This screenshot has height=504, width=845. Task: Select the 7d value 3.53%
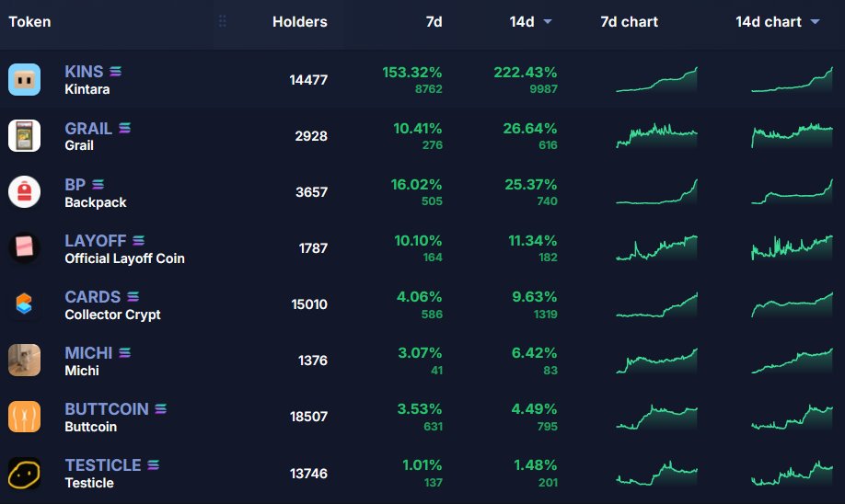click(x=419, y=408)
